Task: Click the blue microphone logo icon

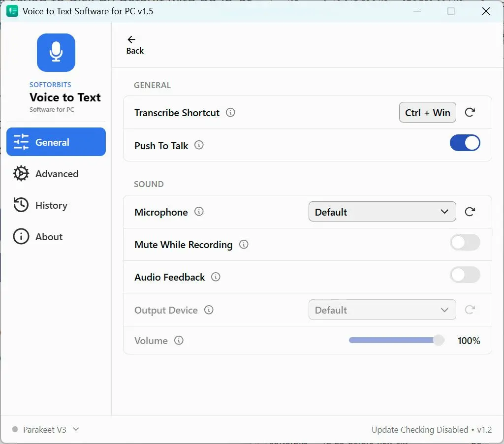Action: coord(56,52)
